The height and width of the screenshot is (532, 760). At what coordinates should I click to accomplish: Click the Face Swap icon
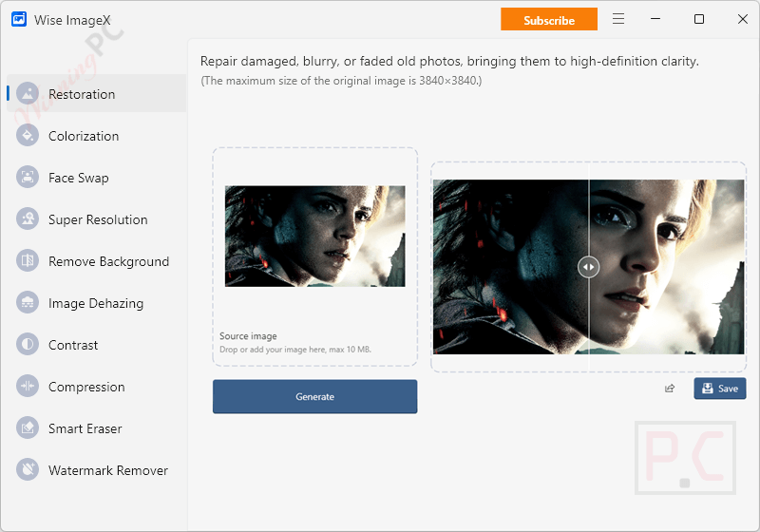pyautogui.click(x=28, y=178)
